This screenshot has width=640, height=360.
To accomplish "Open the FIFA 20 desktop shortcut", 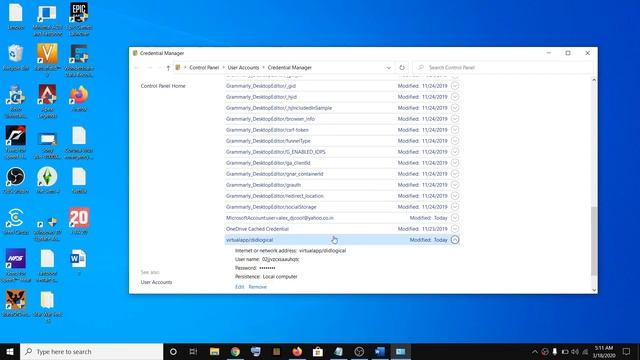I will coord(79,221).
